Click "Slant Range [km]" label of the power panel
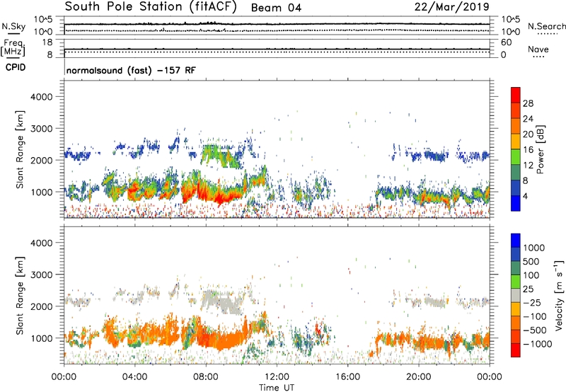 click(x=20, y=149)
